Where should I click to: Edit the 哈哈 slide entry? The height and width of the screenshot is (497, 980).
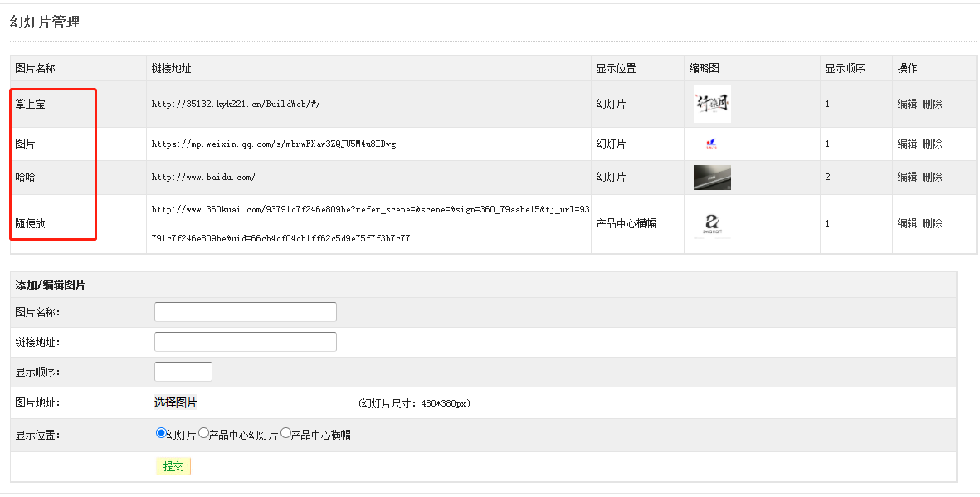pyautogui.click(x=907, y=178)
